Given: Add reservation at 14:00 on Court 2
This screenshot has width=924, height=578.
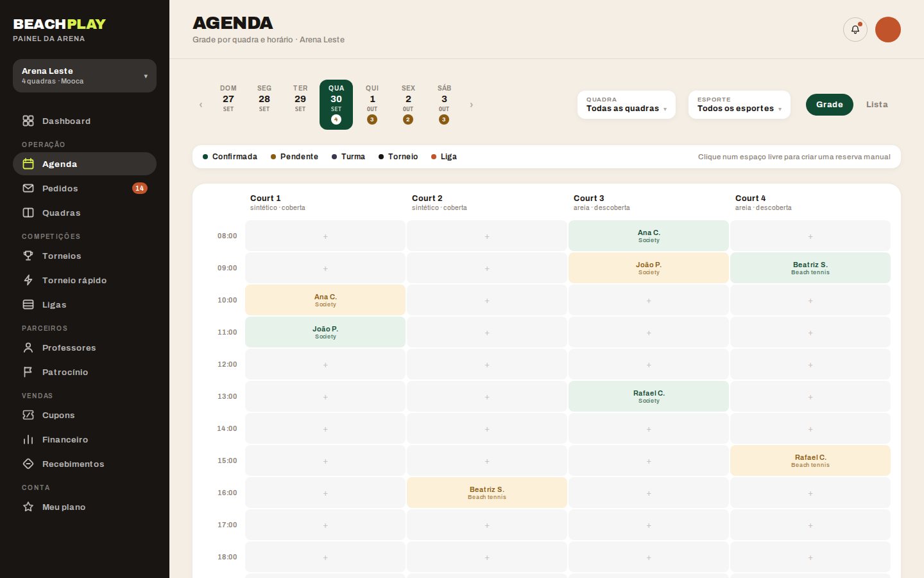Looking at the screenshot, I should pos(487,428).
